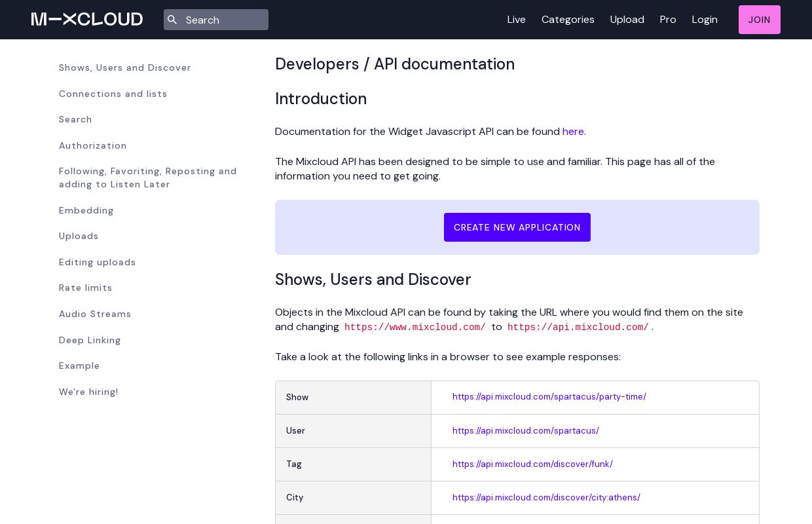Navigate to Uploads in the sidebar
Image resolution: width=812 pixels, height=524 pixels.
[x=79, y=236]
